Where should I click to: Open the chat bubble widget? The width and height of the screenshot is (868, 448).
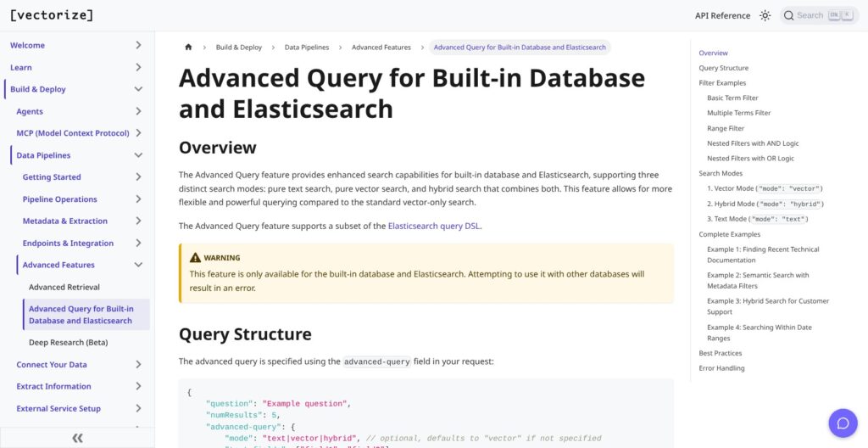(843, 423)
